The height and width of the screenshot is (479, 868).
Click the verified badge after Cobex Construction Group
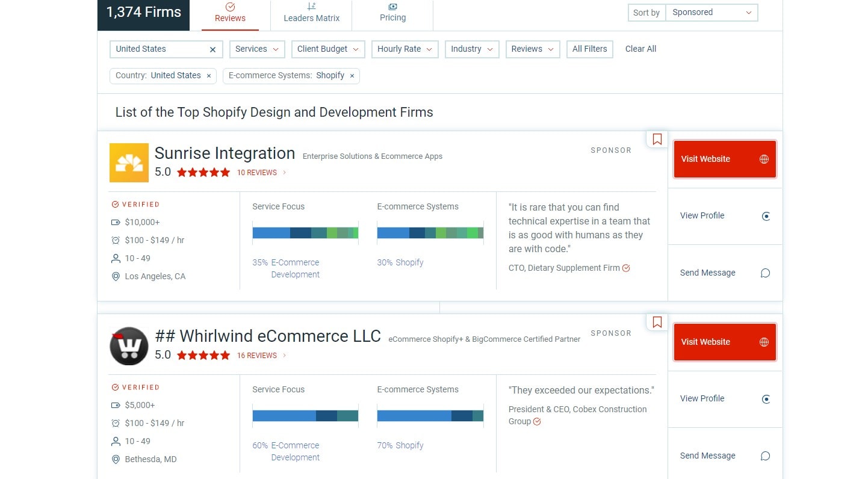pyautogui.click(x=537, y=422)
